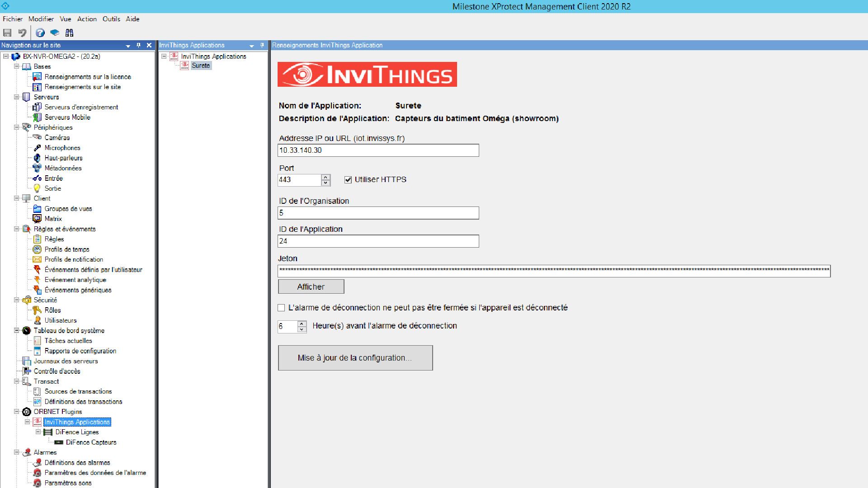
Task: Click the Renseignements sur la licence icon
Action: 37,77
